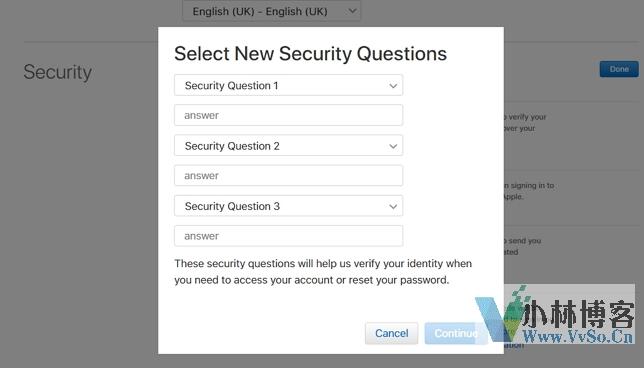Click the chevron arrow on Security Question 2

tap(393, 146)
